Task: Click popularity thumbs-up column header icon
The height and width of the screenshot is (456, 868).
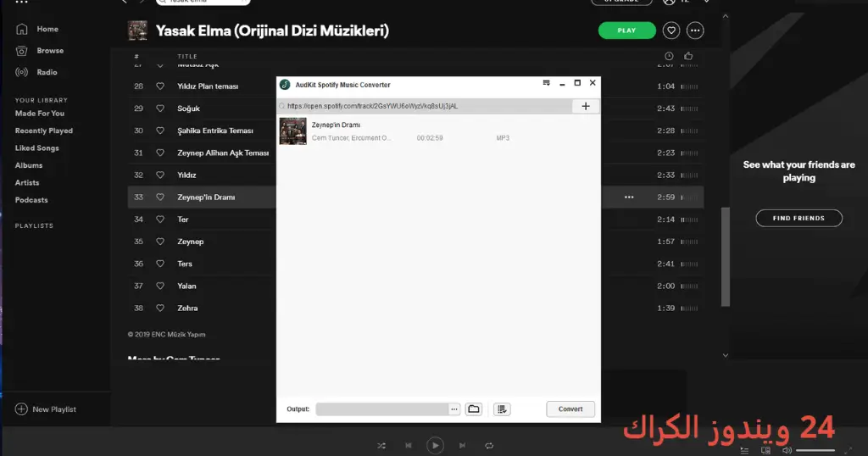Action: [x=688, y=56]
